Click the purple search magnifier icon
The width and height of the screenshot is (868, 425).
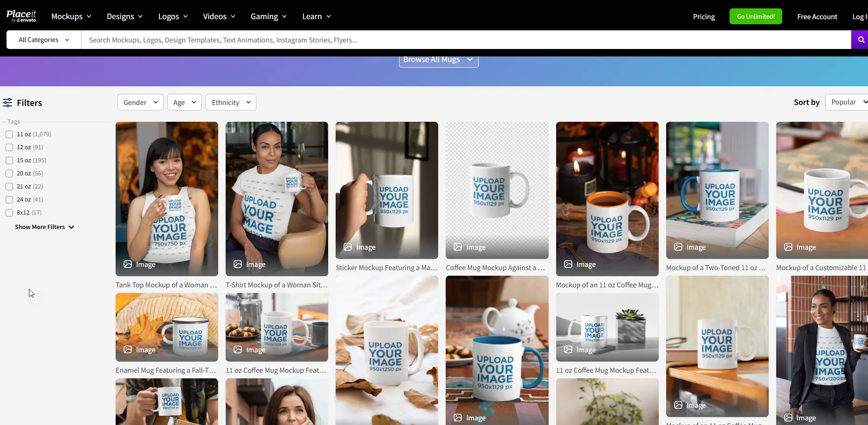(x=861, y=40)
